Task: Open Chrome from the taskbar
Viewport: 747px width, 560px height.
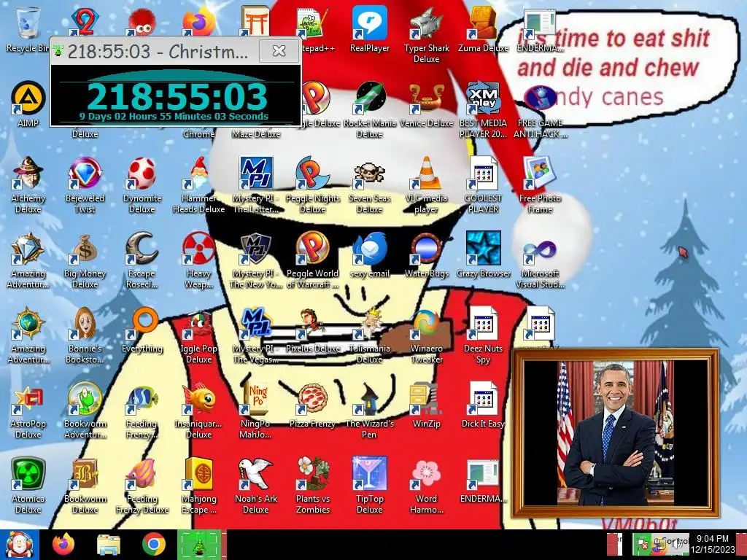Action: (x=153, y=545)
